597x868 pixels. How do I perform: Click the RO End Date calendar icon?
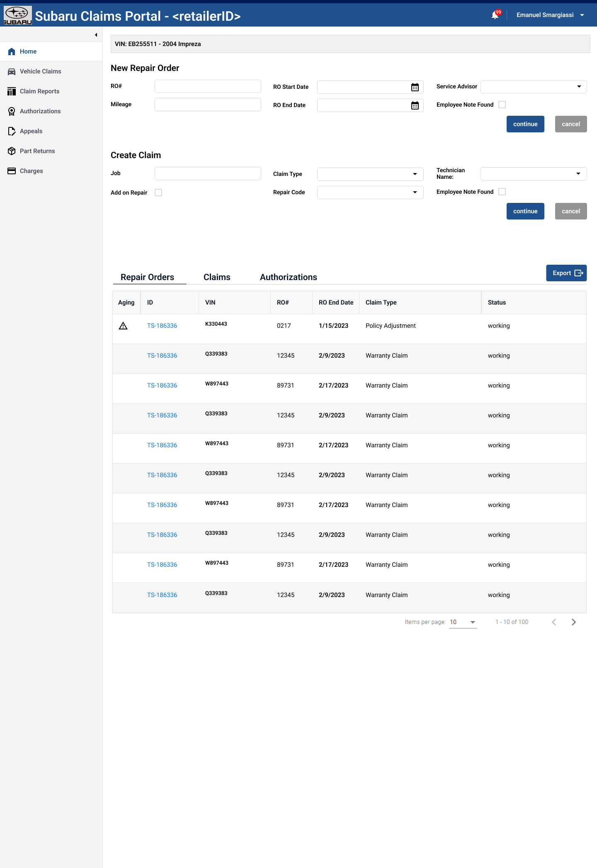pos(415,105)
